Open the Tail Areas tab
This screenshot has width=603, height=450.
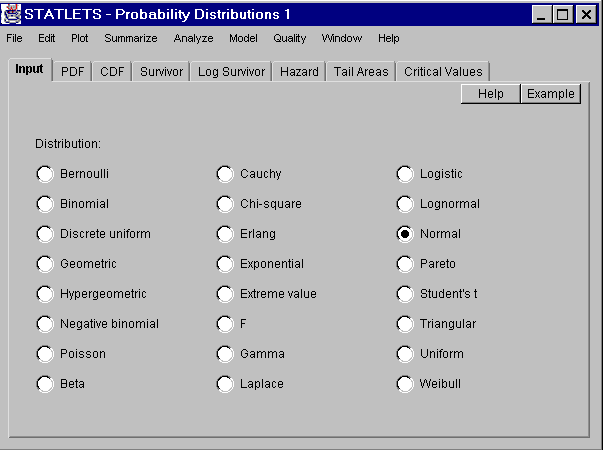coord(361,72)
